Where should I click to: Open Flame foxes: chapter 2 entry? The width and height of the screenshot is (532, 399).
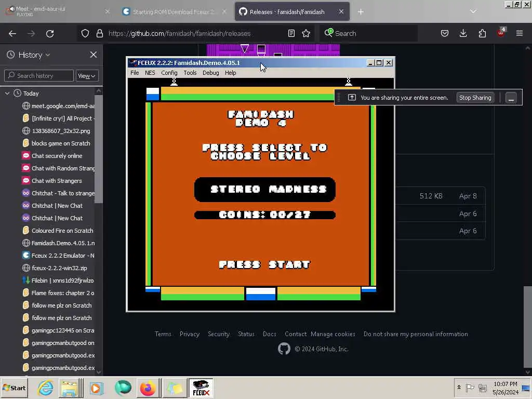58,293
